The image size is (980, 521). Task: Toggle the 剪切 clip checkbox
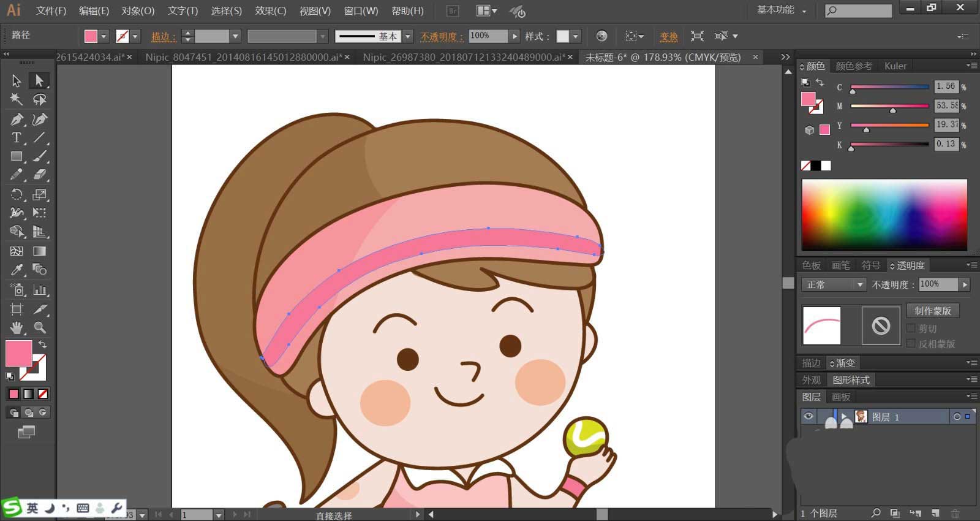[x=911, y=329]
